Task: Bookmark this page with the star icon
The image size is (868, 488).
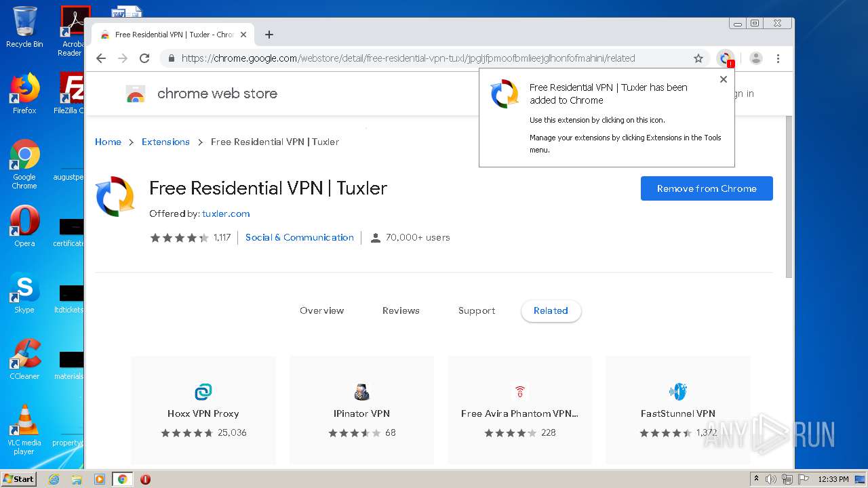Action: coord(698,58)
